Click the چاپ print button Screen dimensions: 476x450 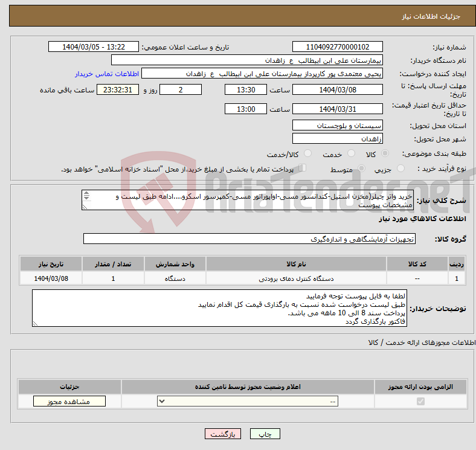265,434
